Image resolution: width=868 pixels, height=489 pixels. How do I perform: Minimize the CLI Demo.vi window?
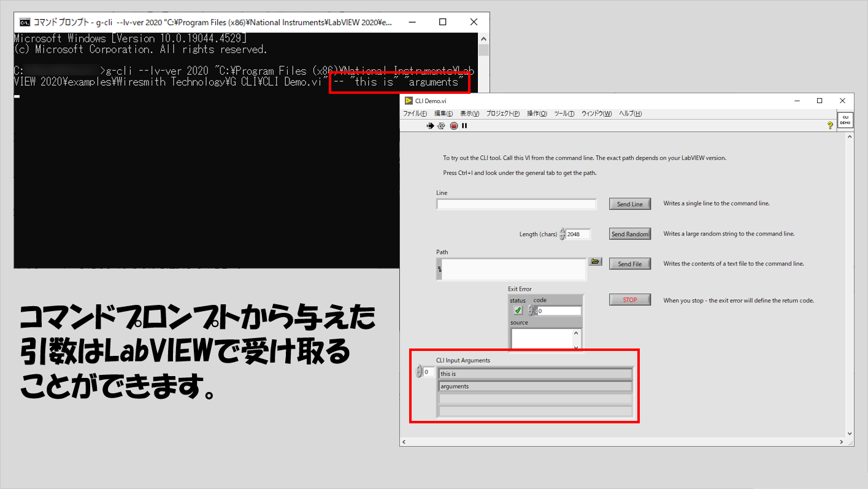click(797, 101)
